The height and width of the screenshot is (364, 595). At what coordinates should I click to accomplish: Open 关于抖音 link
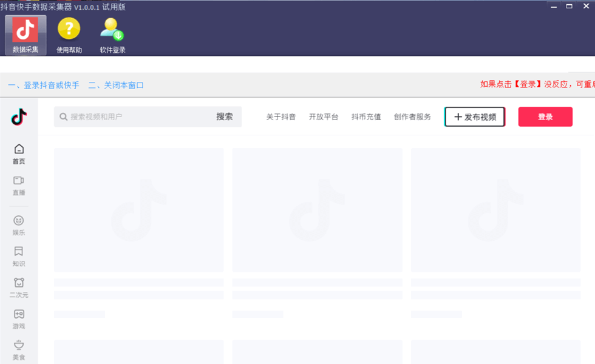coord(280,116)
